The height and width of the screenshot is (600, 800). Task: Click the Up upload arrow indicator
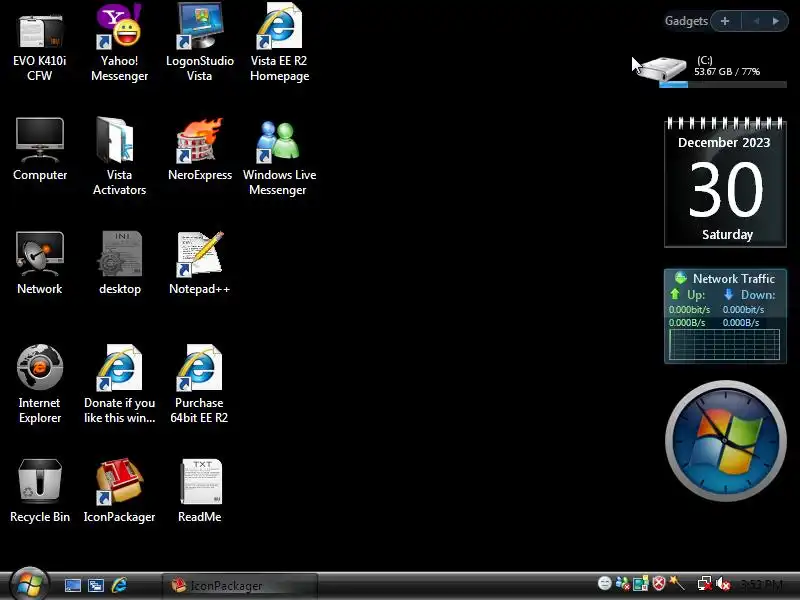point(675,294)
